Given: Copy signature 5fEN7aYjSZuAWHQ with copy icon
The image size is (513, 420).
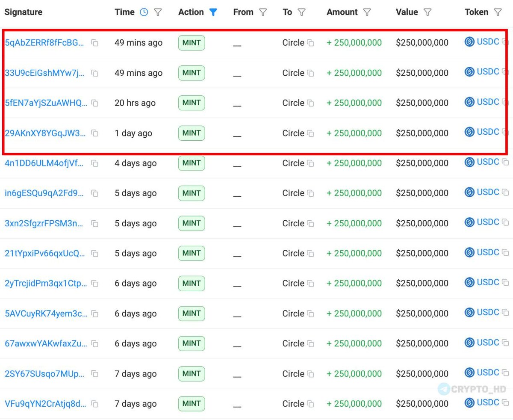Looking at the screenshot, I should [95, 103].
